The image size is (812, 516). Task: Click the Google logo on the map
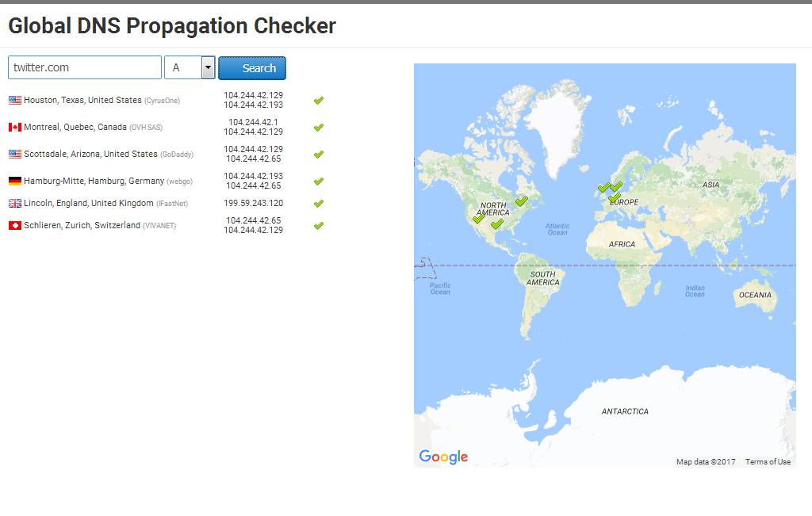point(443,457)
